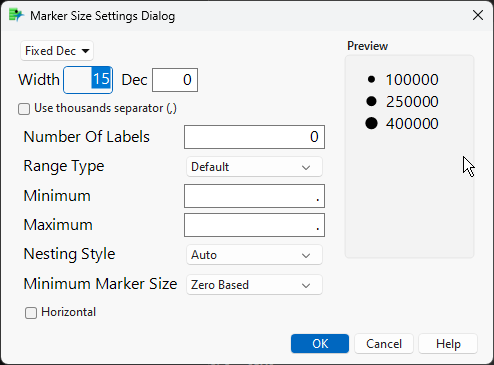Toggle the Horizontal checkbox
Screen dimensions: 494x365
click(x=31, y=313)
